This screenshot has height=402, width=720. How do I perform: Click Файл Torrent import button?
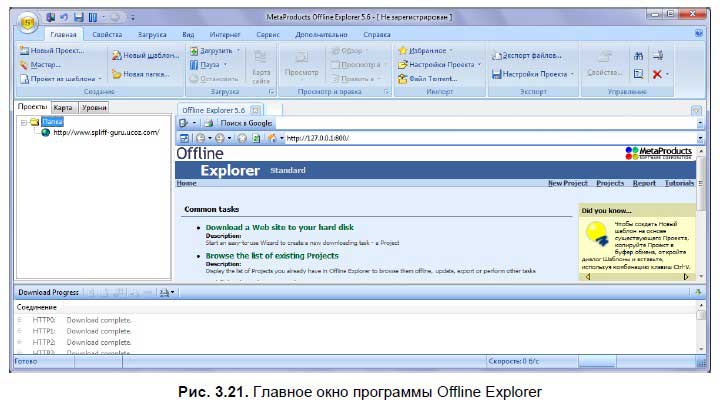pos(428,79)
